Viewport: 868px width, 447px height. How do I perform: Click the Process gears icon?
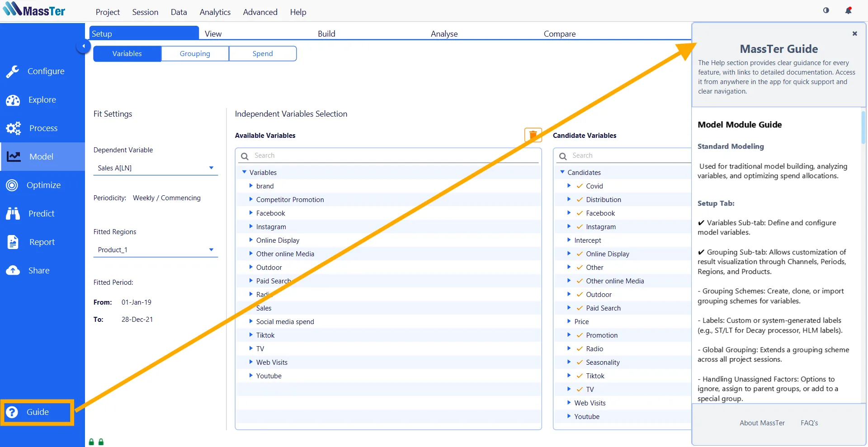pos(13,128)
